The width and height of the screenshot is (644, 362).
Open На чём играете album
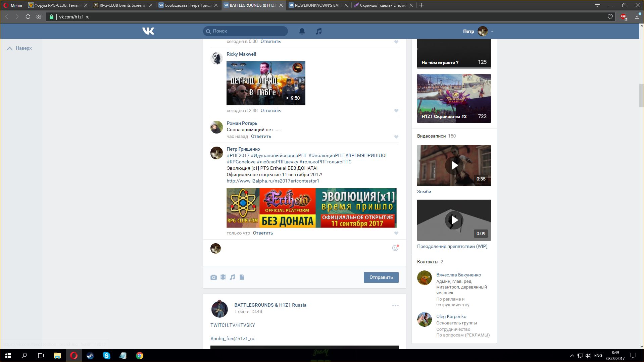pos(454,54)
